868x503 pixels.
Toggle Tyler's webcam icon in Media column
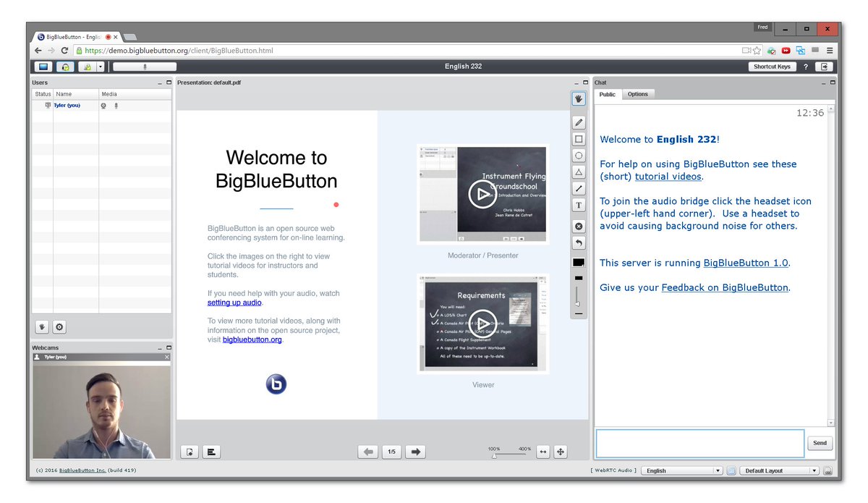tap(104, 106)
